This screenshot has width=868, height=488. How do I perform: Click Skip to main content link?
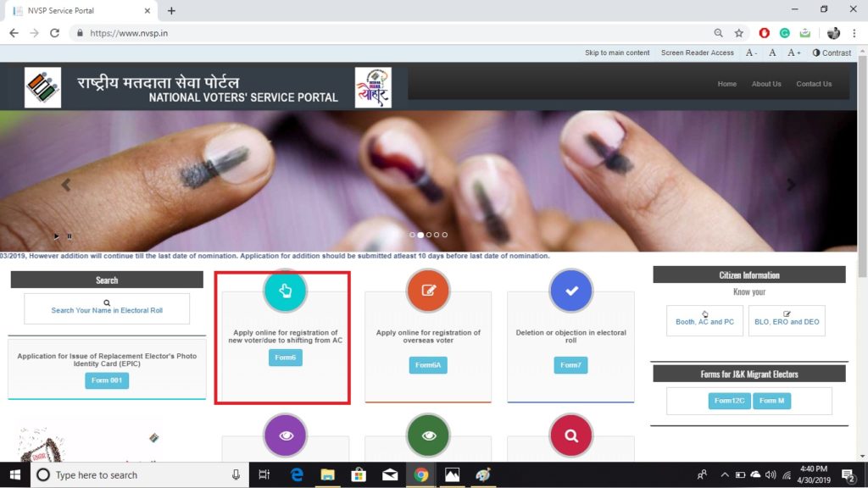[x=617, y=53]
